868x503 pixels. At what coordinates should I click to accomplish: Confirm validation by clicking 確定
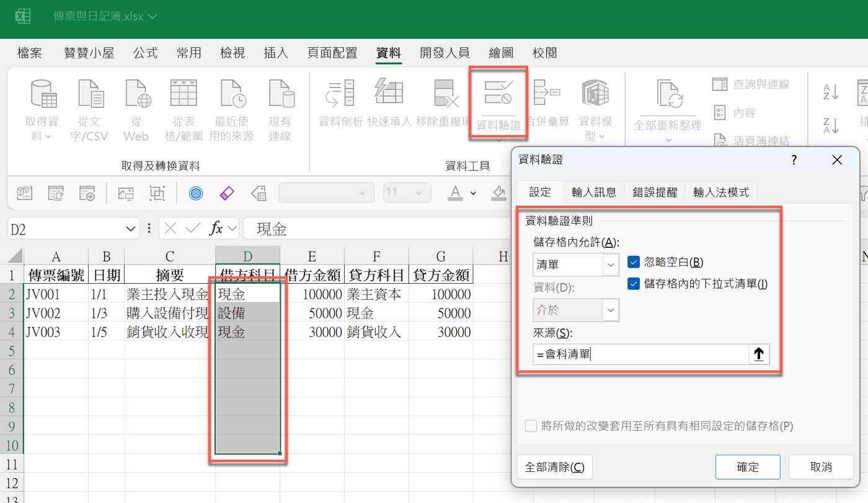click(x=748, y=467)
